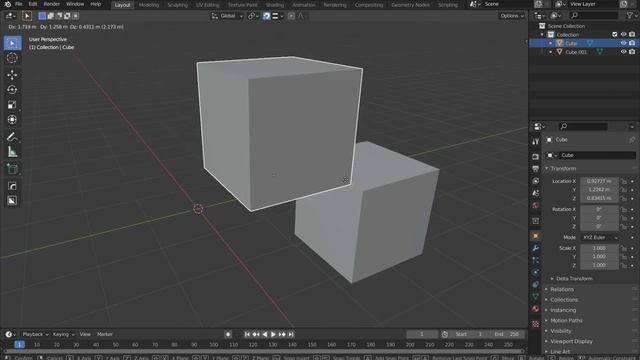This screenshot has height=360, width=640.
Task: Select the Cursor tool in toolbar
Action: click(12, 58)
